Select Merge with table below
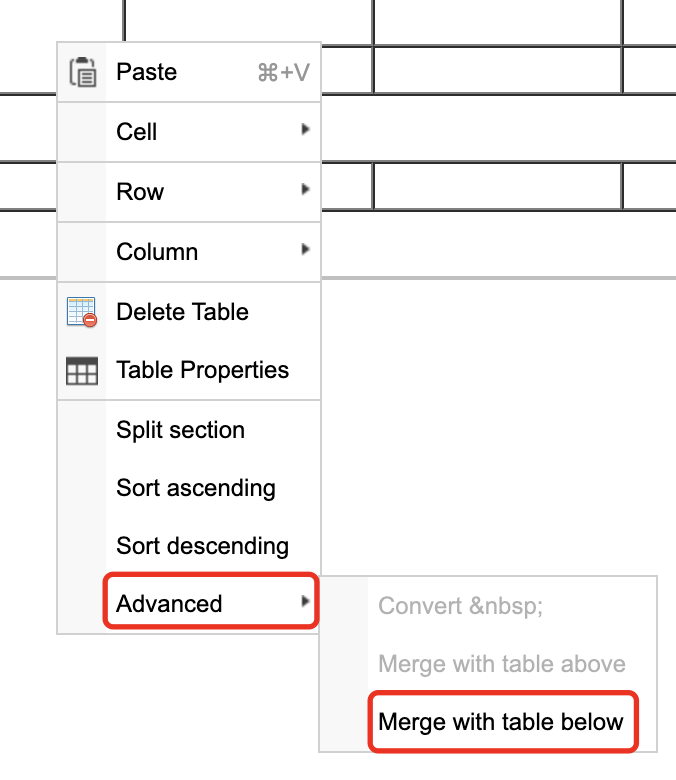 point(501,722)
